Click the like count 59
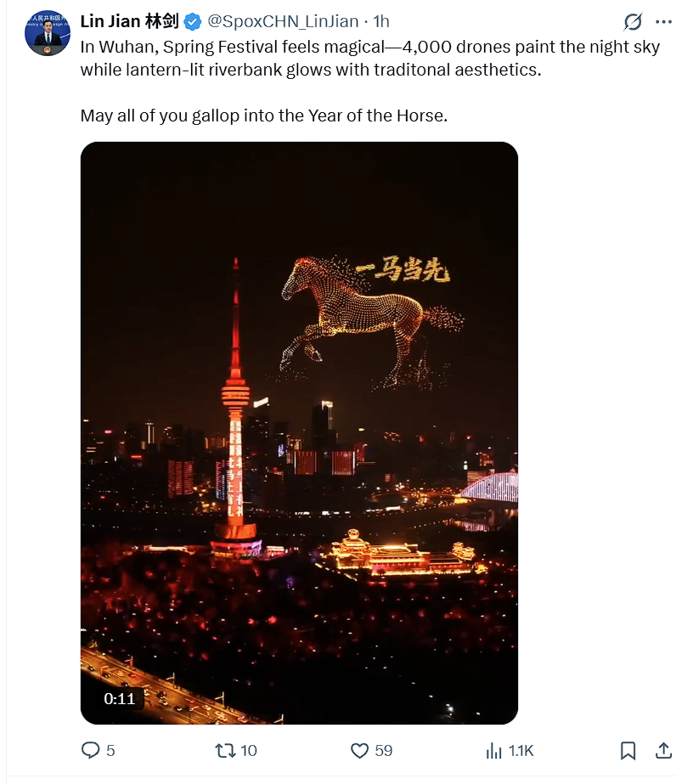 [x=384, y=751]
